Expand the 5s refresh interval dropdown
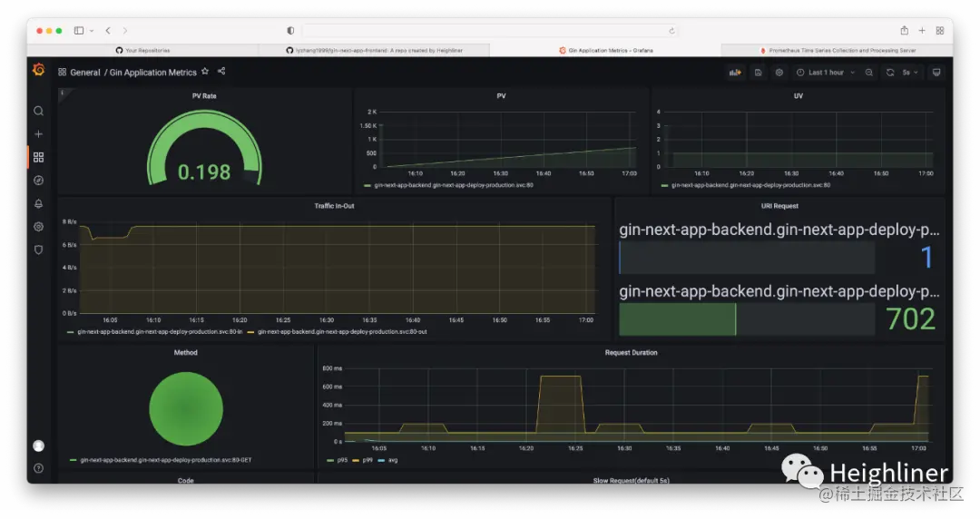980x519 pixels. tap(910, 73)
